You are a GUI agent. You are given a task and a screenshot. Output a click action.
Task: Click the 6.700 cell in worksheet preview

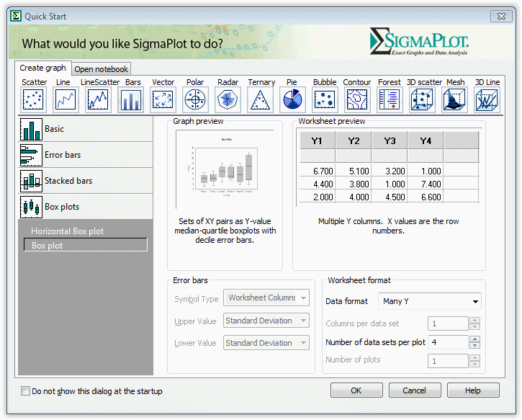click(318, 171)
